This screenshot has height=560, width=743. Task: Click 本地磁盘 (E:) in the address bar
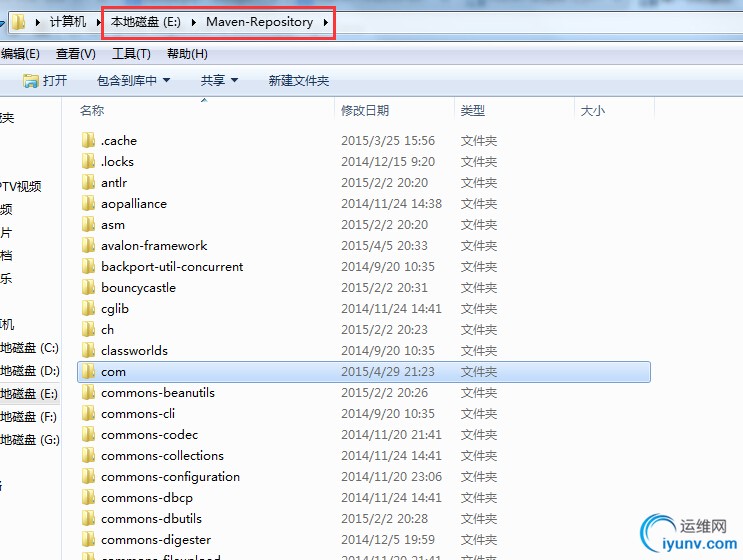(x=145, y=22)
